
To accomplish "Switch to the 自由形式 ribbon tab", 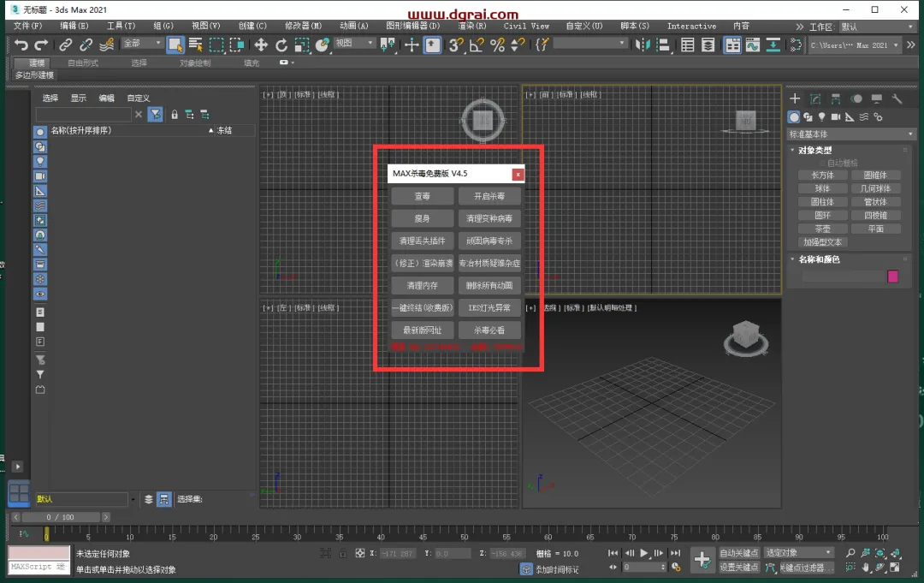I will [83, 63].
